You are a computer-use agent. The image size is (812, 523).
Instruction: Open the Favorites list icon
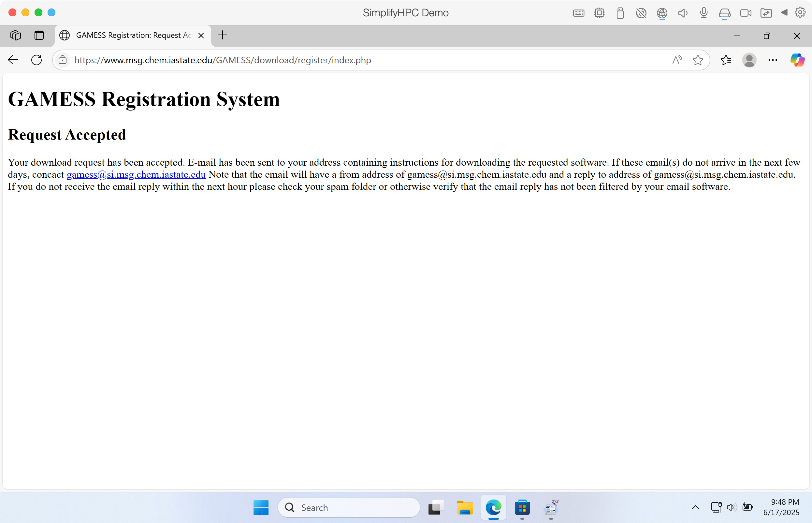coord(726,60)
